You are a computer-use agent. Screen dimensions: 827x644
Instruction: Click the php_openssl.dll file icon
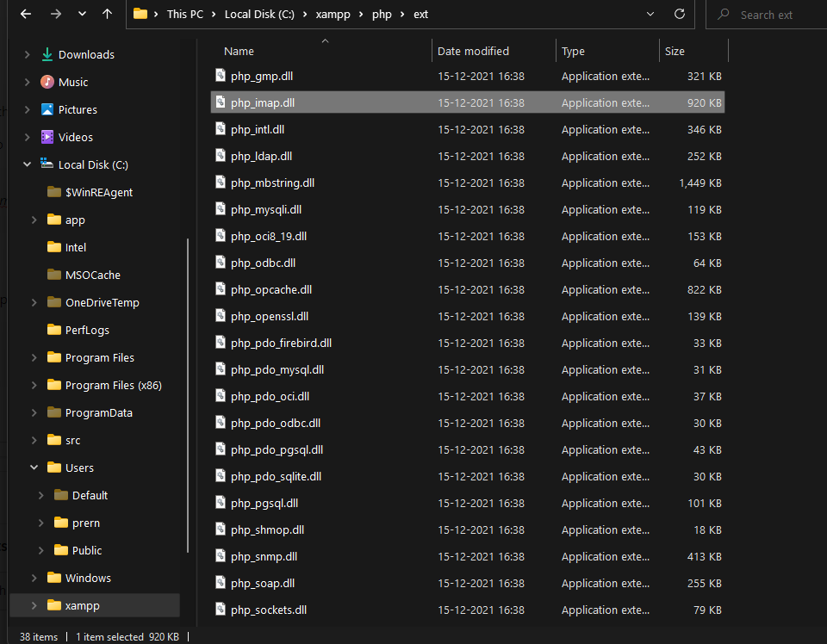(221, 316)
